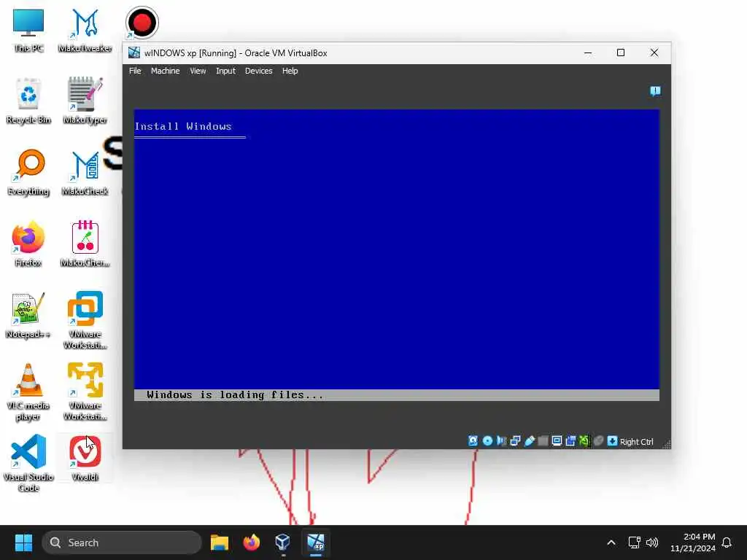Select the blue-orange VMware Workstation shortcut
The image size is (747, 560).
(x=85, y=320)
